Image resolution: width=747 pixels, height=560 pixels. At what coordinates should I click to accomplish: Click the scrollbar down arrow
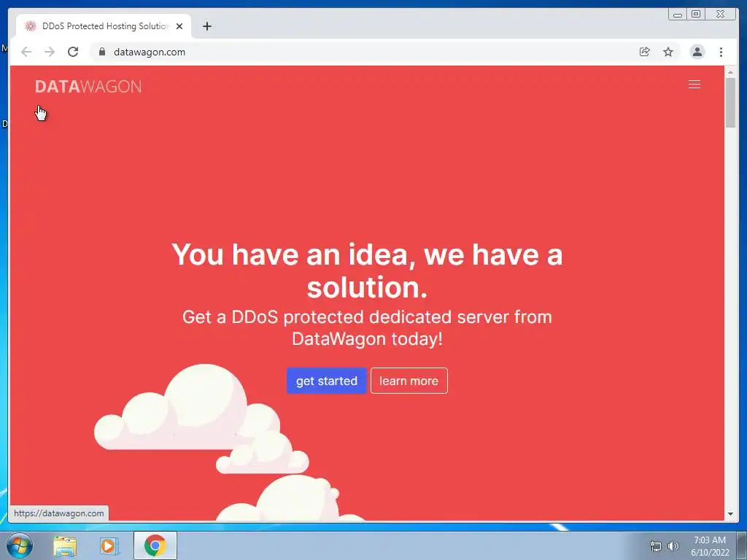pos(730,514)
